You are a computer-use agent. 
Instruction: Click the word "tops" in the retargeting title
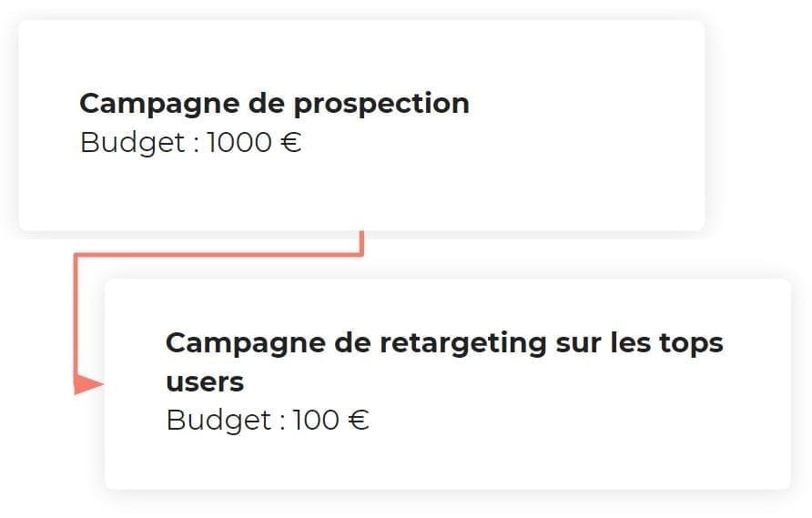(691, 344)
